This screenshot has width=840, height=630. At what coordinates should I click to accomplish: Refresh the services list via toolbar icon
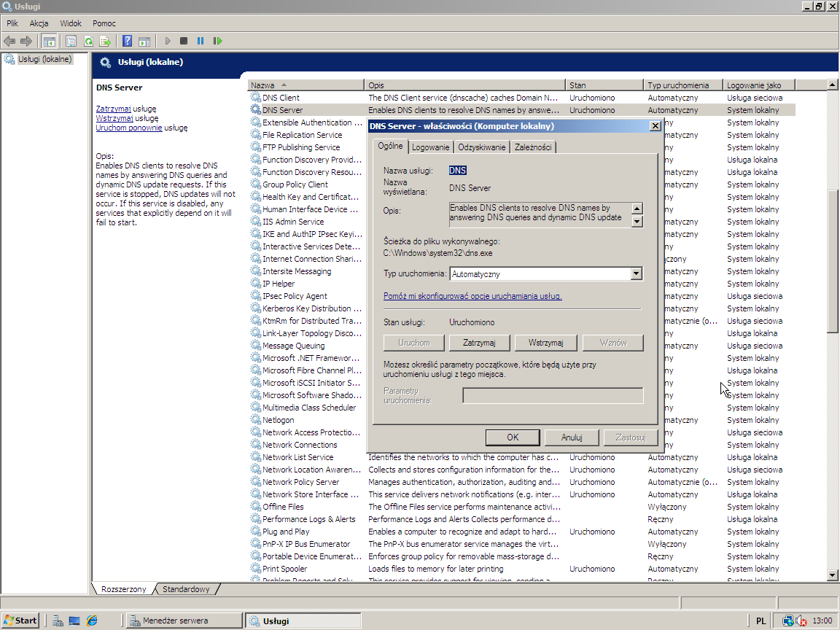click(x=88, y=41)
